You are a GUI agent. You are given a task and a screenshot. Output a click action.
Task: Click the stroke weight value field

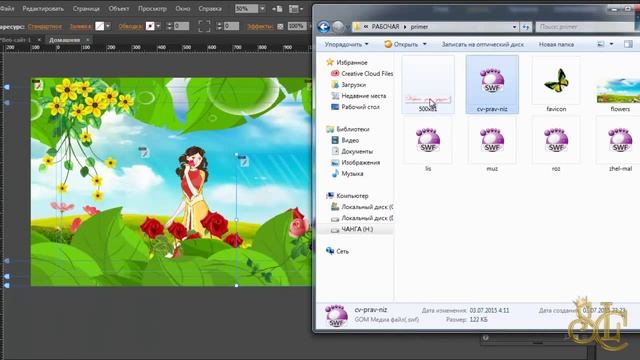(181, 26)
